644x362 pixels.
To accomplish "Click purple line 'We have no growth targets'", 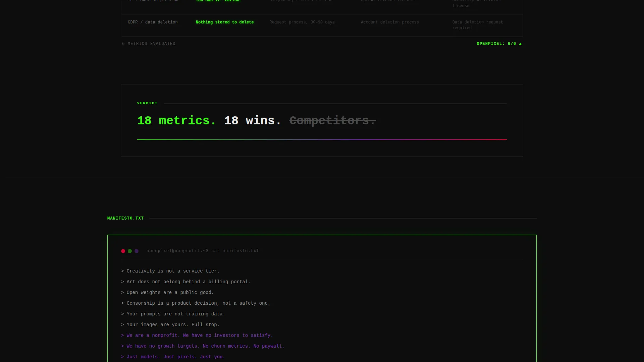I will coord(203,346).
